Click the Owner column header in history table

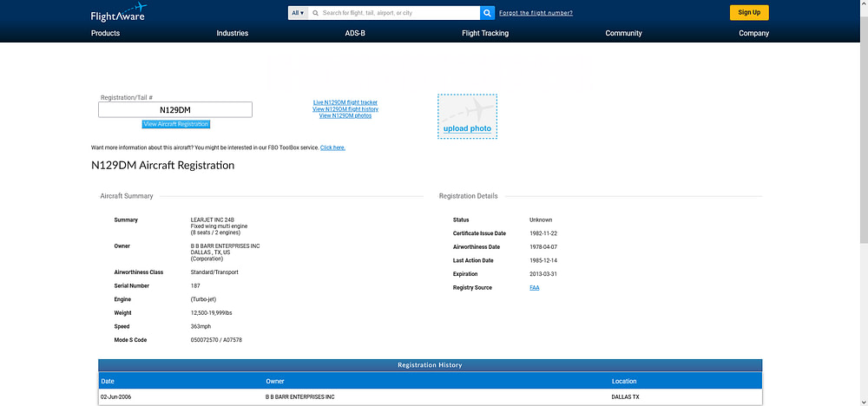click(275, 381)
